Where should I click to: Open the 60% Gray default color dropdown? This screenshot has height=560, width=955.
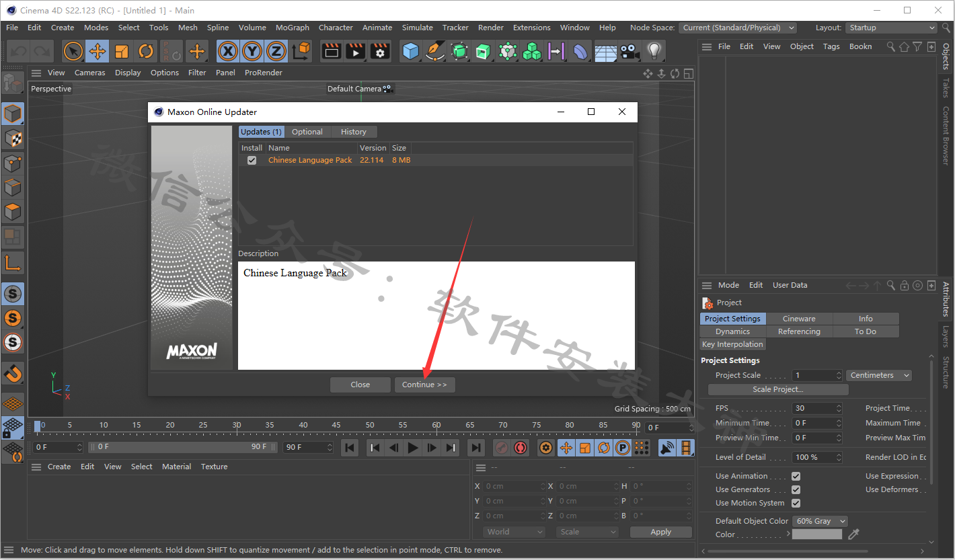tap(820, 521)
